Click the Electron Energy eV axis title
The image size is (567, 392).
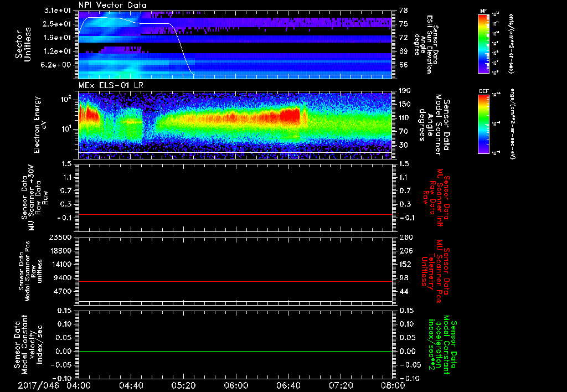click(40, 125)
